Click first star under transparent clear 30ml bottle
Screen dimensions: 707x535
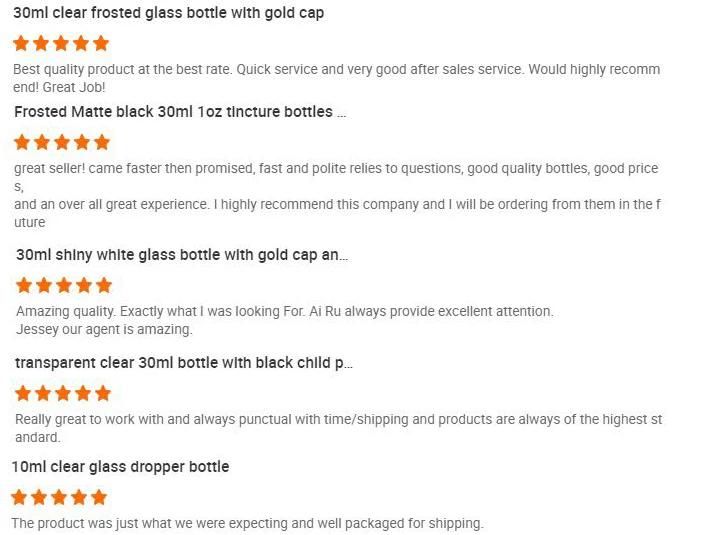click(23, 393)
